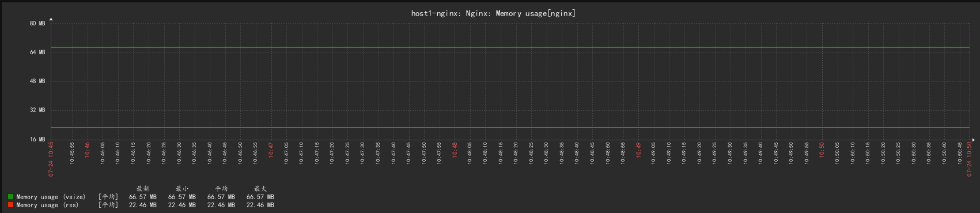The width and height of the screenshot is (980, 213).
Task: Click the 32 MB y-axis label
Action: (37, 110)
